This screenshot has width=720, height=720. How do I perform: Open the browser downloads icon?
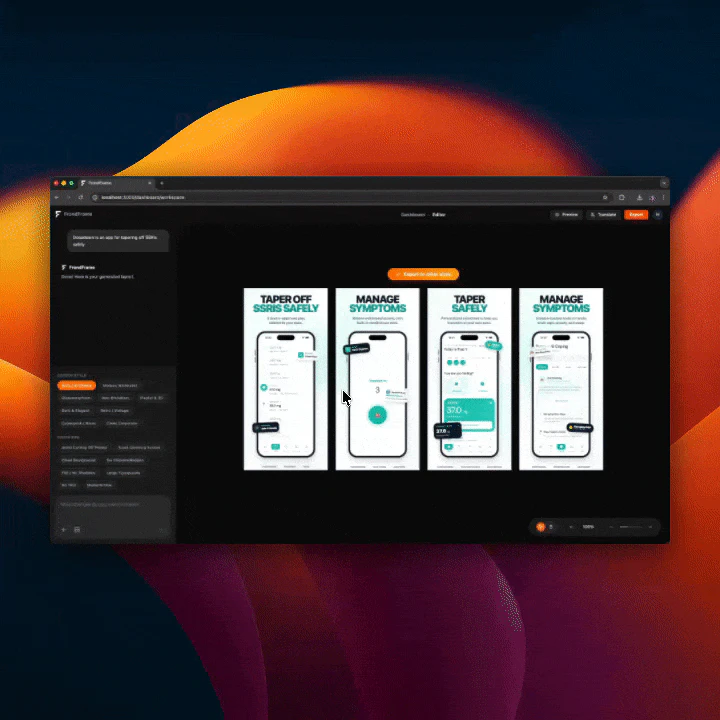[x=639, y=197]
